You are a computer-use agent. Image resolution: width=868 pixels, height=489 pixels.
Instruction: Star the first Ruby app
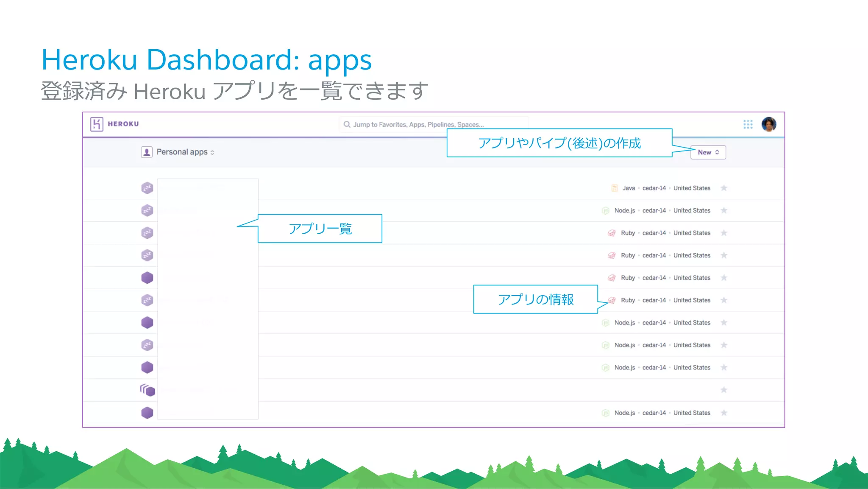(x=724, y=233)
